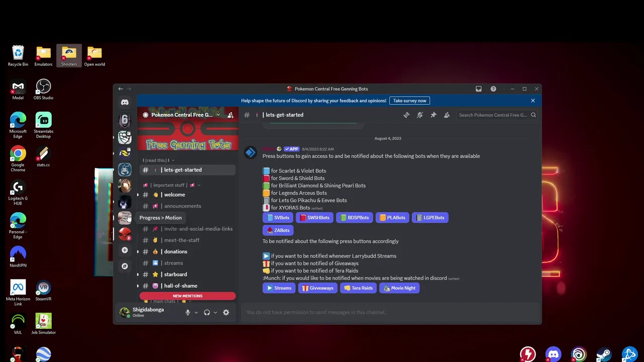Screen dimensions: 644x362
Task: Toggle headphones deafen
Action: [207, 312]
